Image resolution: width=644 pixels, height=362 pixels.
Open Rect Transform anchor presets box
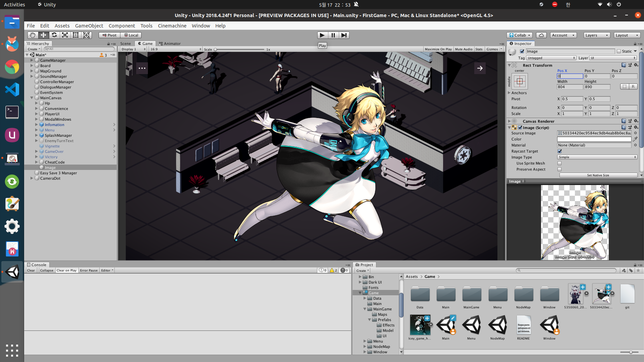pyautogui.click(x=520, y=81)
